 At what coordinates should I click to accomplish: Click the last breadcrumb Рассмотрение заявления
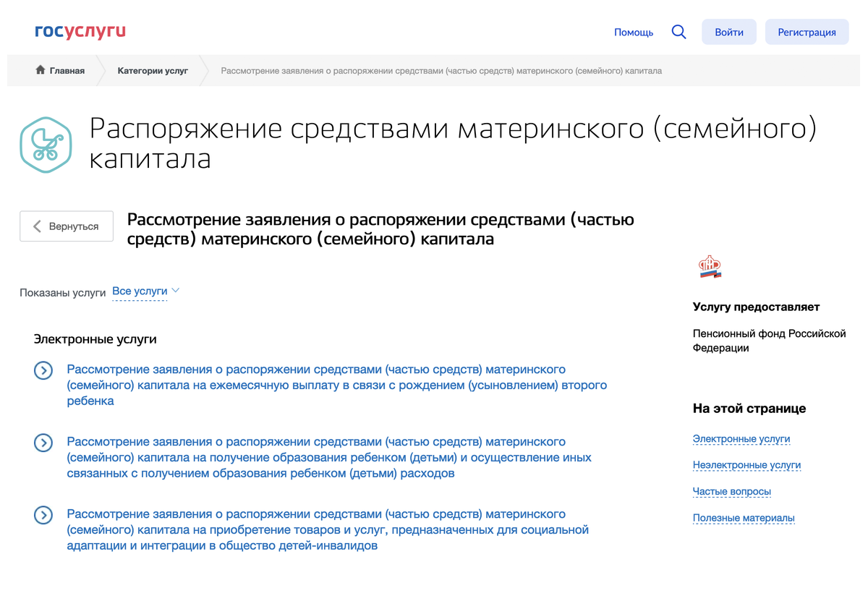coord(441,71)
